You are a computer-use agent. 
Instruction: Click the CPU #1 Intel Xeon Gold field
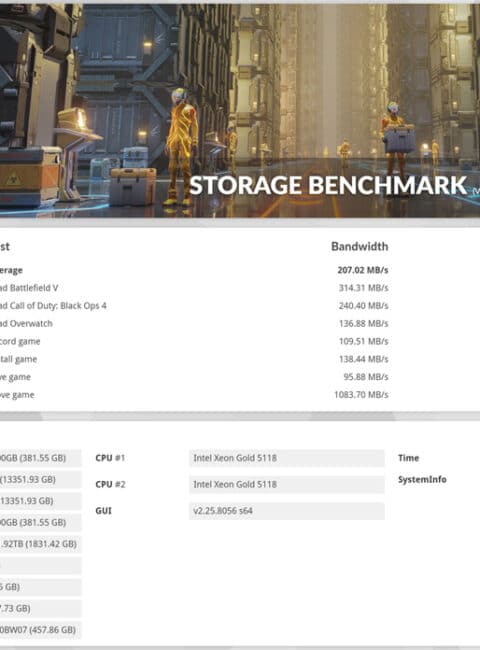(x=287, y=458)
